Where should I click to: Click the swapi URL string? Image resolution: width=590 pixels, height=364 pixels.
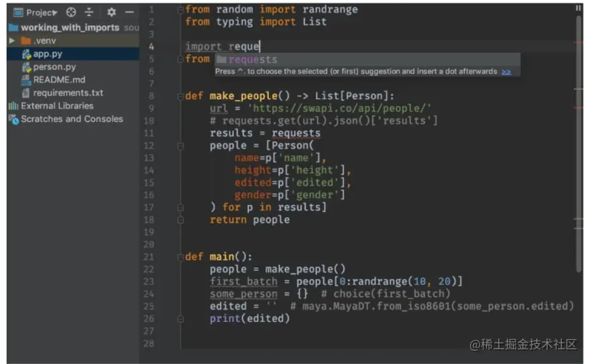coord(339,109)
